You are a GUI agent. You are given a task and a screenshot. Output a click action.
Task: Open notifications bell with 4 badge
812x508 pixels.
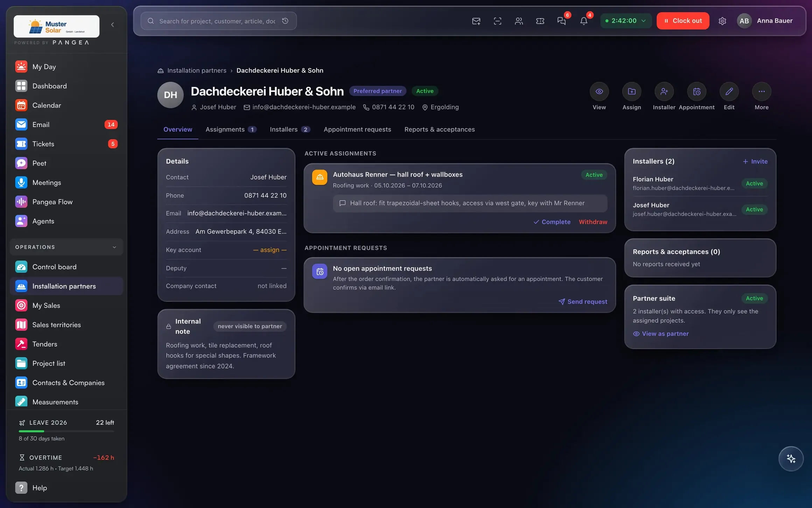click(x=583, y=21)
